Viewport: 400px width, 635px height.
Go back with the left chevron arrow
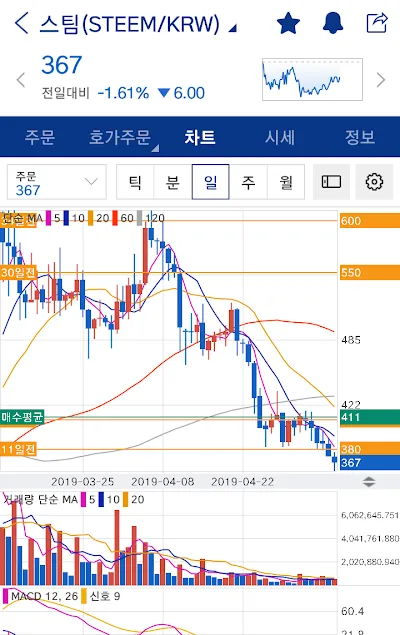click(x=22, y=23)
